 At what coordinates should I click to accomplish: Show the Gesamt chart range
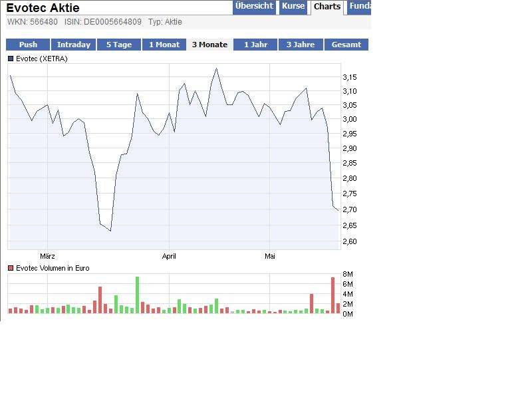tap(346, 45)
